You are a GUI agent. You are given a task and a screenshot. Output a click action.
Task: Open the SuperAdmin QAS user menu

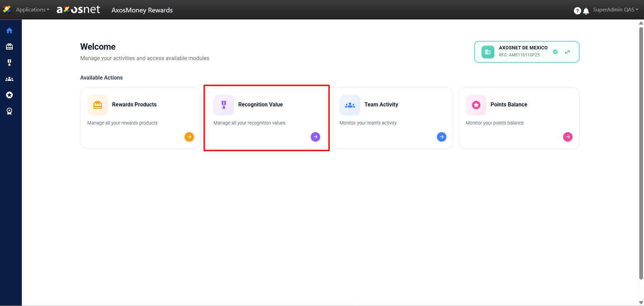click(615, 10)
